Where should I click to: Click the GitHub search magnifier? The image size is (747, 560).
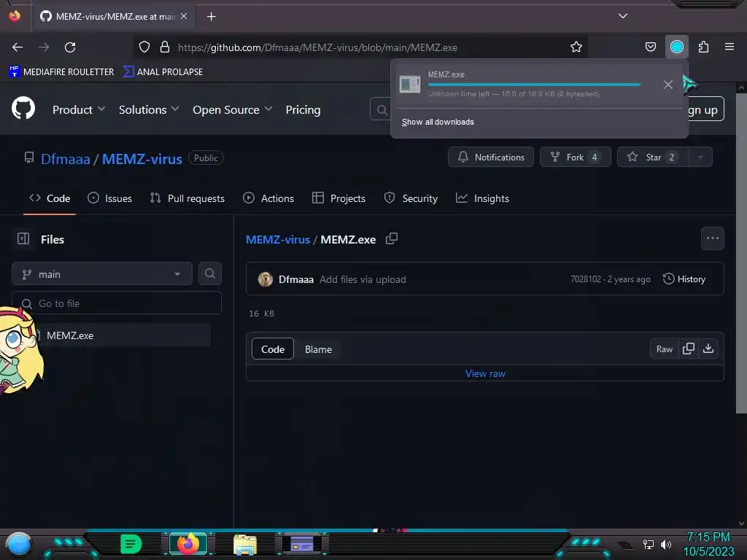click(x=382, y=110)
